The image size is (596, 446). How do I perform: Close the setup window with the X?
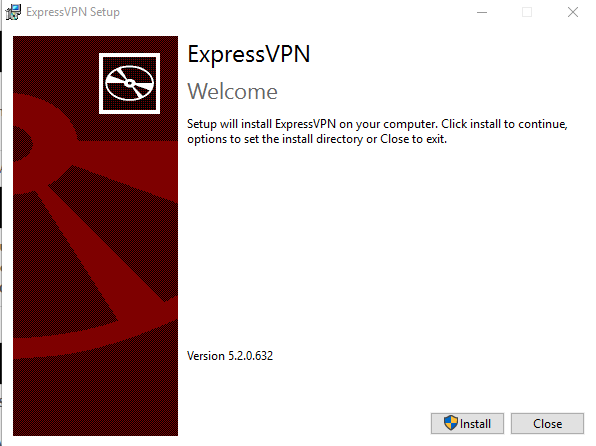click(572, 12)
